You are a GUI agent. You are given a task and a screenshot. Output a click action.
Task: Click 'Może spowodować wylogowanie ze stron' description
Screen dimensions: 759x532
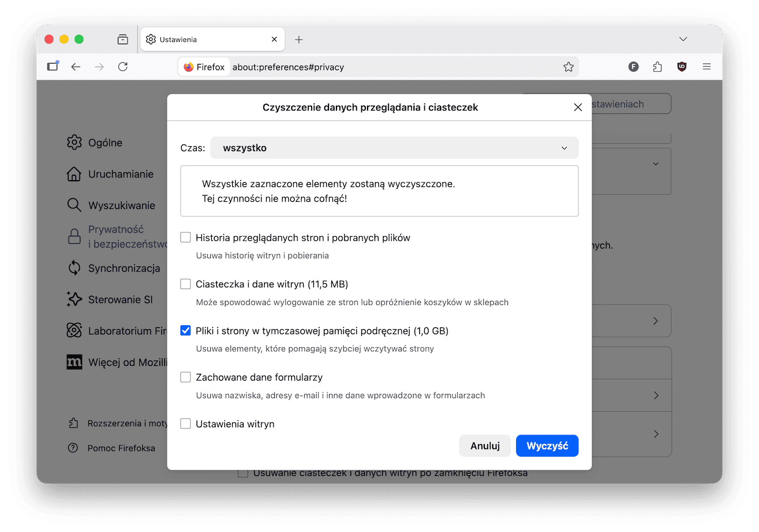pyautogui.click(x=352, y=302)
